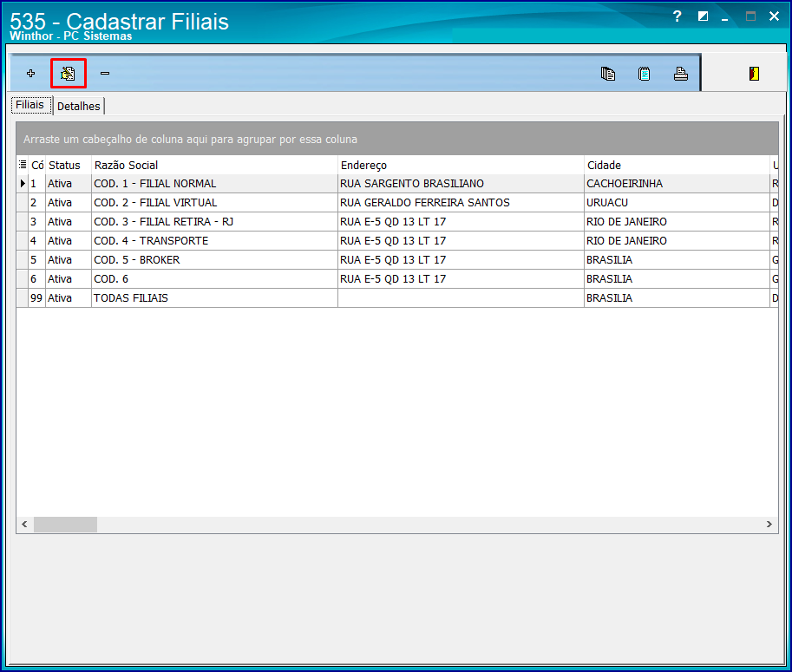Screen dimensions: 792x672
Task: Click the edit filial icon in toolbar
Action: pos(69,74)
